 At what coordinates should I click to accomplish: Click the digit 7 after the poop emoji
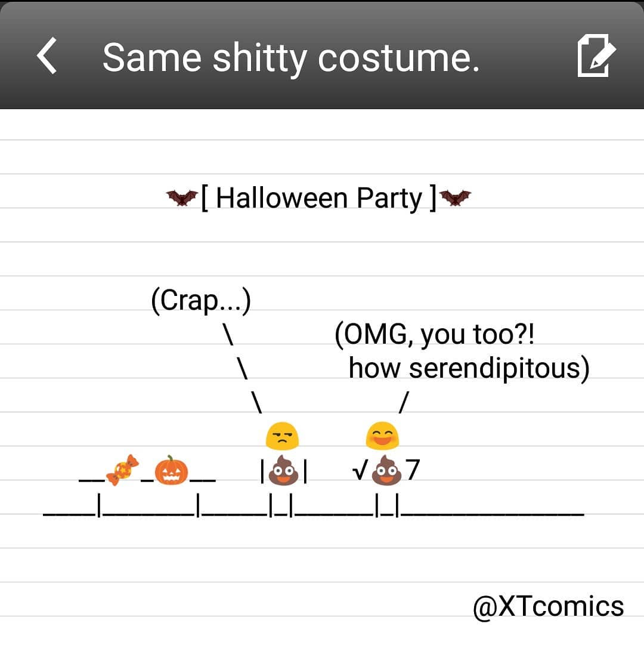pos(413,470)
